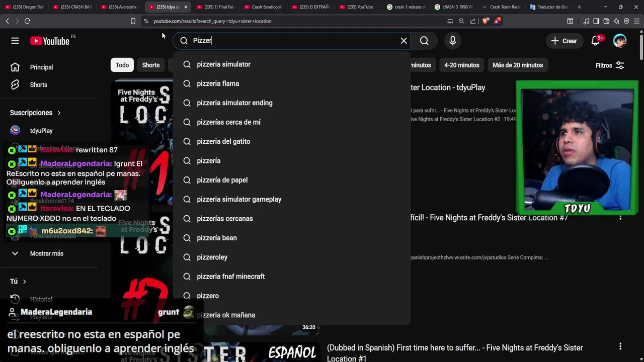Switch to the Traductor de Google tab
The height and width of the screenshot is (362, 644).
(x=549, y=7)
